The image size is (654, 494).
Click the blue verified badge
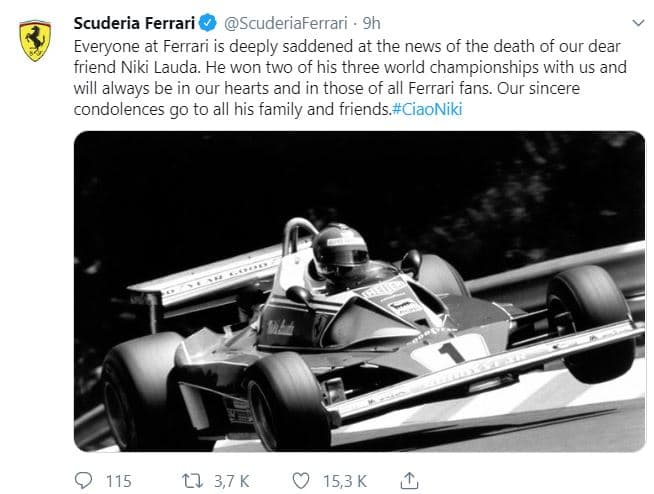[217, 22]
